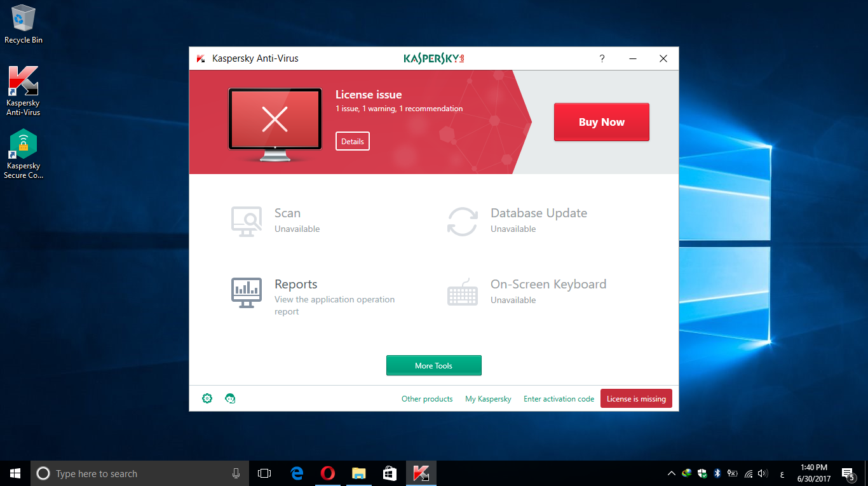This screenshot has width=868, height=486.
Task: Launch Microsoft Edge from the taskbar
Action: tap(297, 473)
